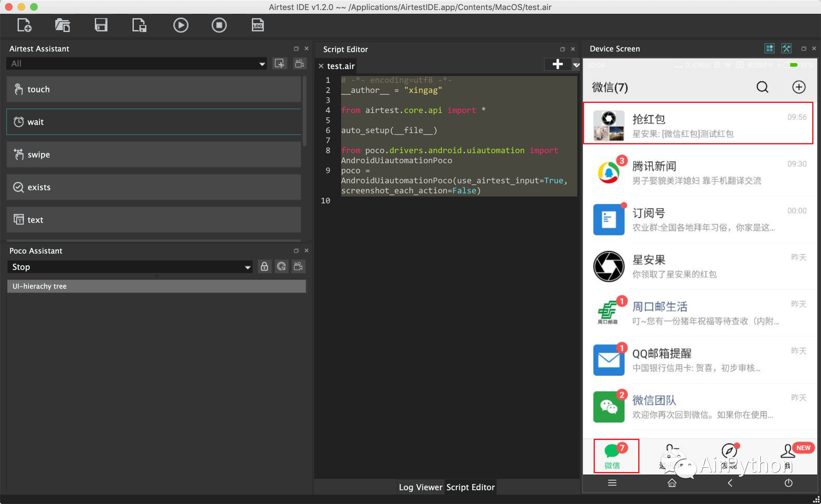This screenshot has height=504, width=821.
Task: Click the record icon in Poco Assistant
Action: coord(298,266)
